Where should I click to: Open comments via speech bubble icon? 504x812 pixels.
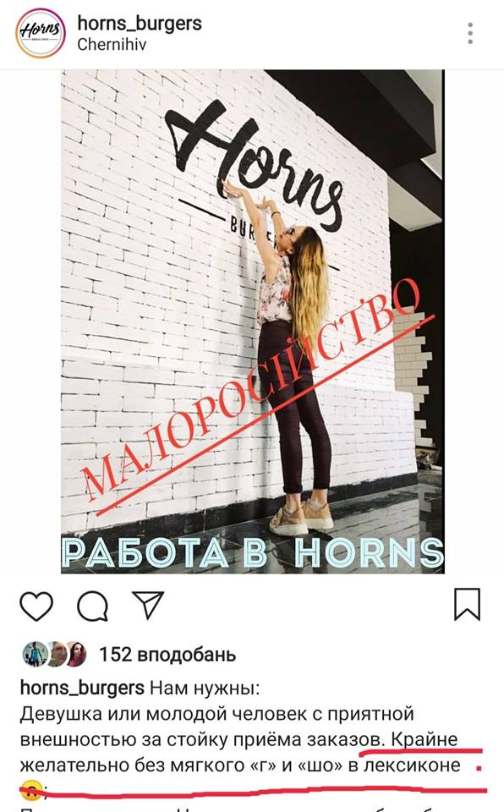pyautogui.click(x=93, y=606)
